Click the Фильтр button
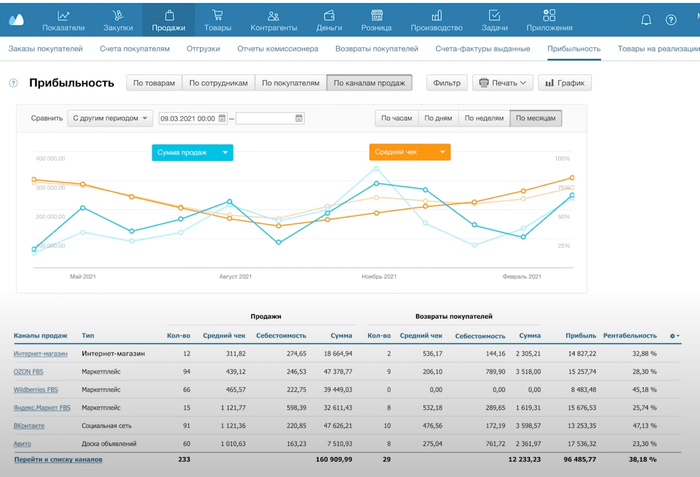The height and width of the screenshot is (477, 700). coord(446,84)
